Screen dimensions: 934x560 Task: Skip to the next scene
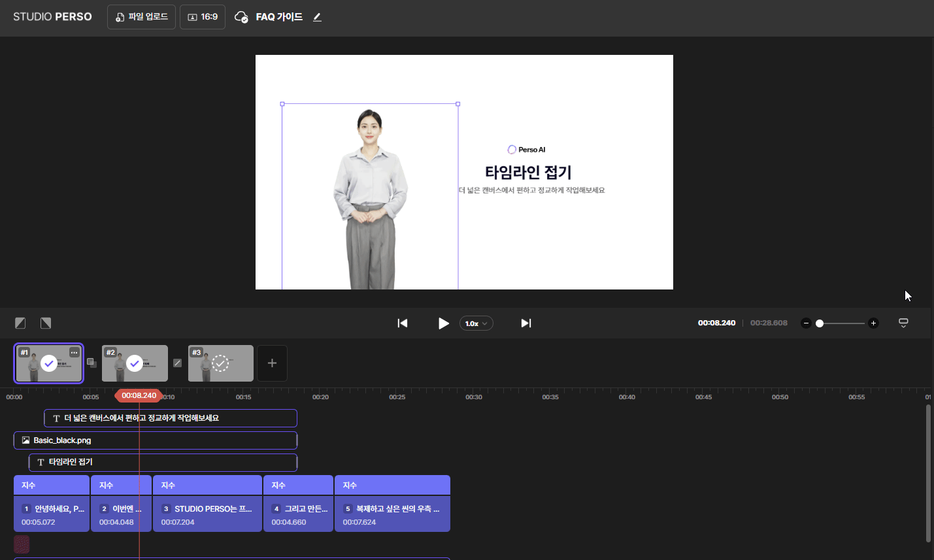pyautogui.click(x=525, y=323)
